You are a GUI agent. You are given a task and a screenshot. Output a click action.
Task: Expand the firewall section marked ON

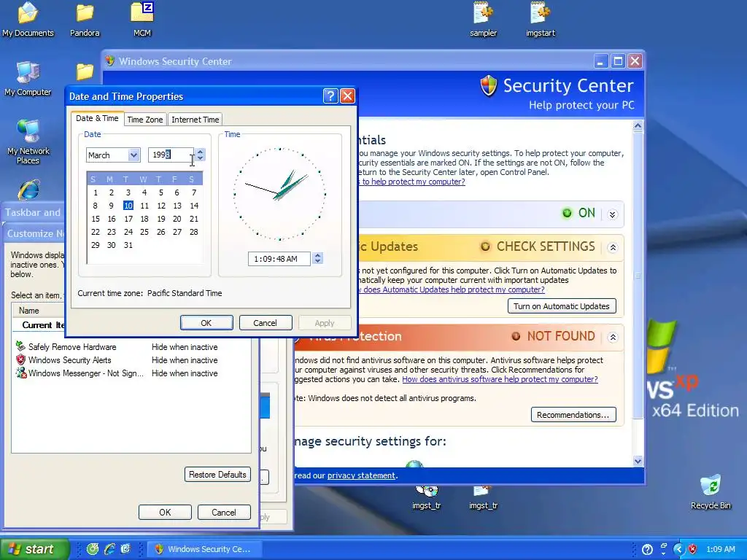tap(613, 214)
